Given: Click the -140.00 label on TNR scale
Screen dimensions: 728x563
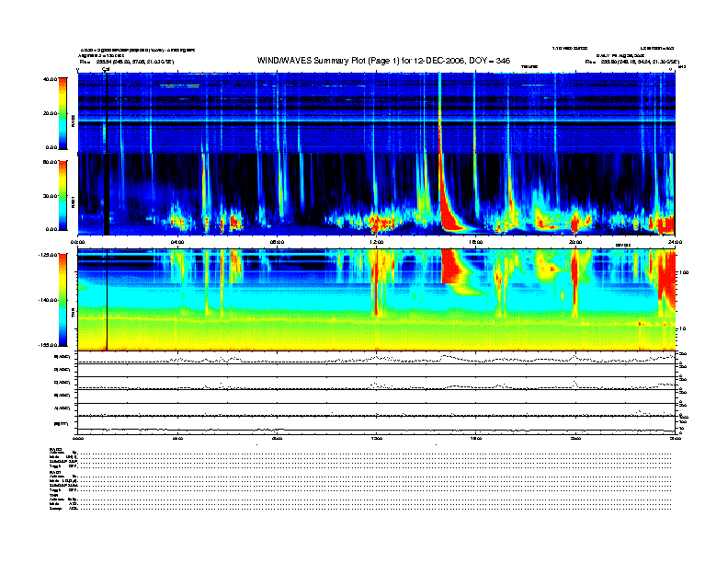Looking at the screenshot, I should (x=48, y=300).
